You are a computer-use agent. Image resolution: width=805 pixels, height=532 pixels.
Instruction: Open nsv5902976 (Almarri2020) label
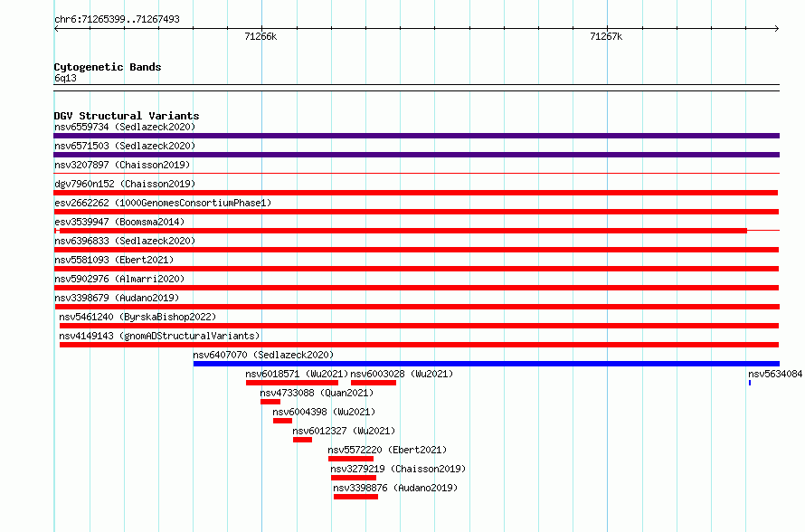click(x=119, y=279)
